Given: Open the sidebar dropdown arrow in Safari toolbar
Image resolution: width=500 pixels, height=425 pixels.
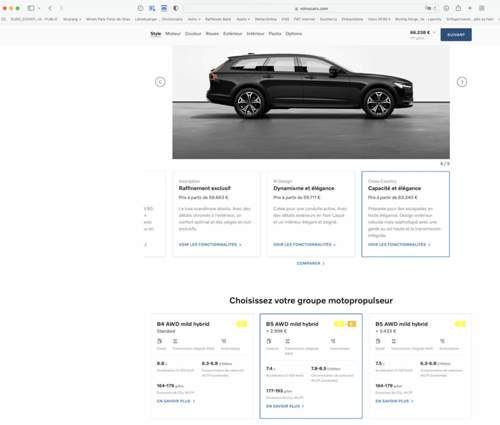Looking at the screenshot, I should tap(39, 8).
